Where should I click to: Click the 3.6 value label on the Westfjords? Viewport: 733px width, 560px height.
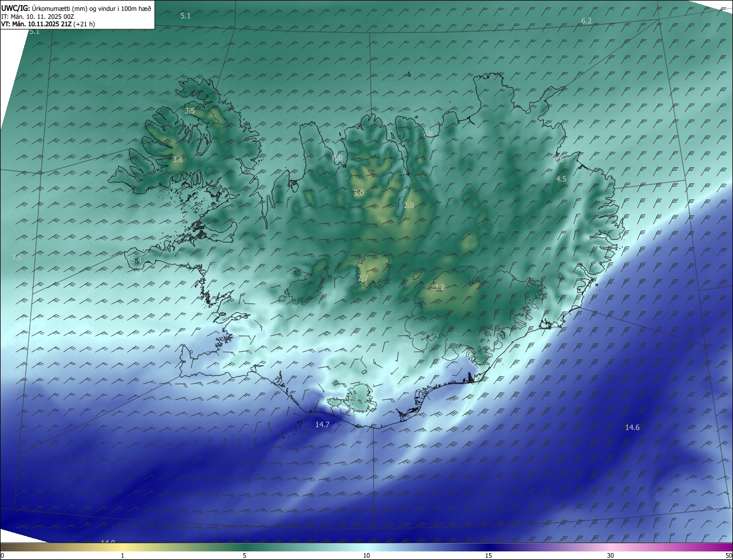[178, 160]
